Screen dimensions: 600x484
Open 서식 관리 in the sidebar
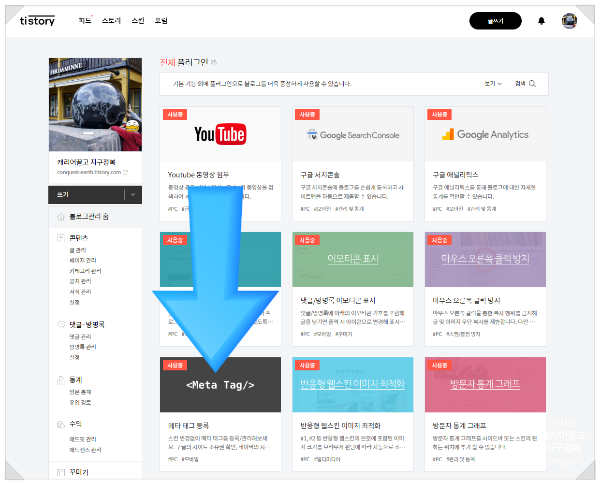point(80,292)
